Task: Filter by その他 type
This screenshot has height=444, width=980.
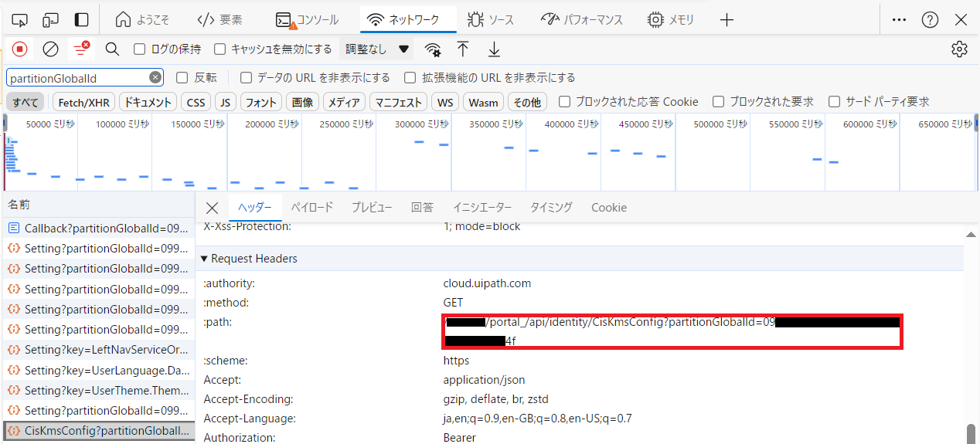Action: click(x=527, y=102)
